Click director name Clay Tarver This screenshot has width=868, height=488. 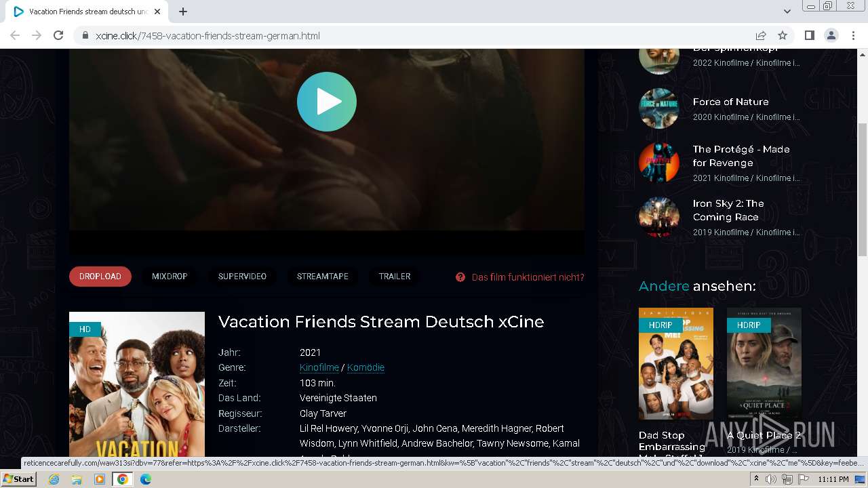click(x=323, y=413)
